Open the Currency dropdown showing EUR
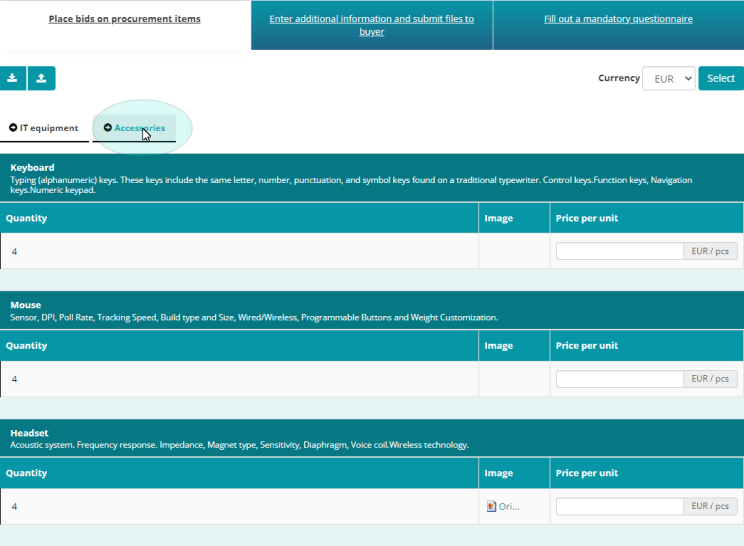 668,78
